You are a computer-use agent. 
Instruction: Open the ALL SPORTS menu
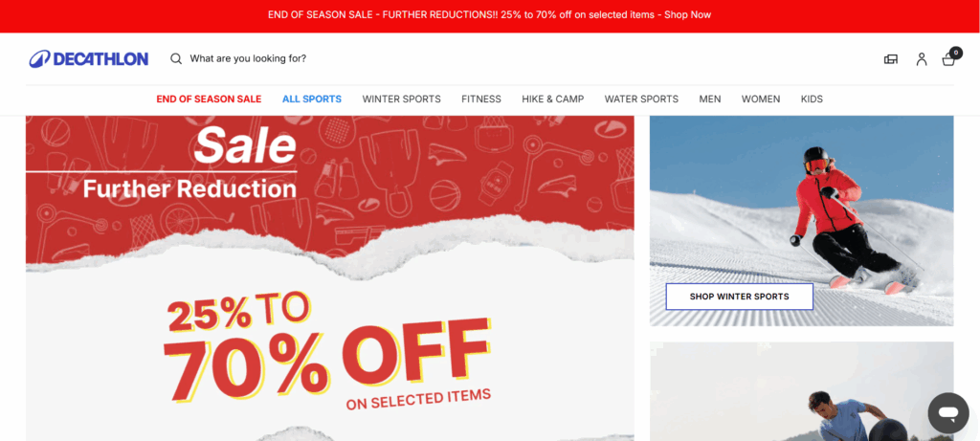coord(312,99)
